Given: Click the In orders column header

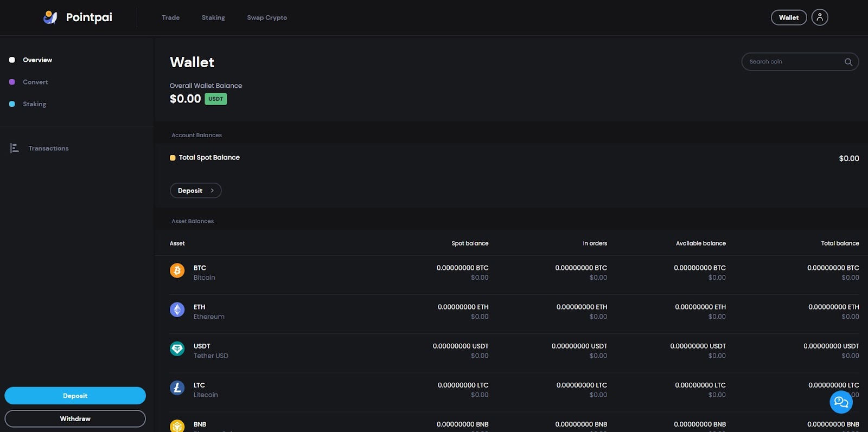Looking at the screenshot, I should (x=595, y=243).
